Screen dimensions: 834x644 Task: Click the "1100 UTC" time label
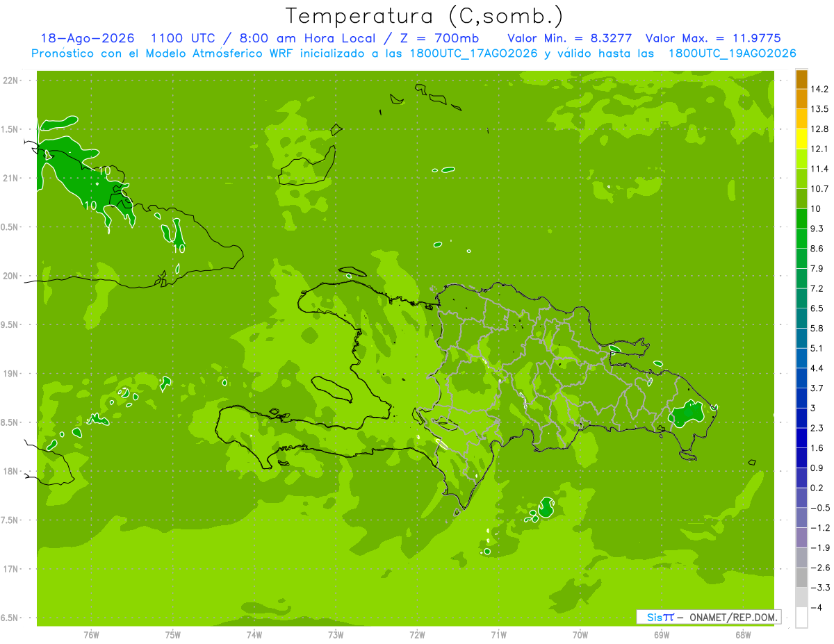(182, 38)
